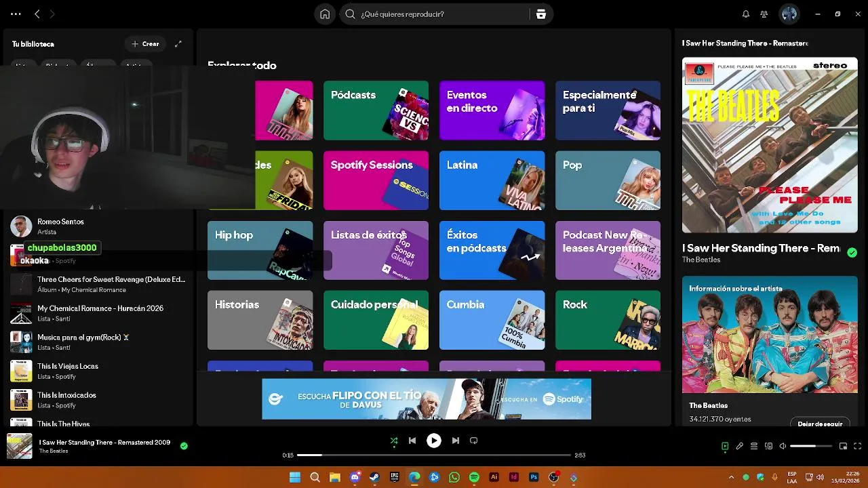This screenshot has width=868, height=488.
Task: Go back with the left arrow
Action: (x=37, y=14)
